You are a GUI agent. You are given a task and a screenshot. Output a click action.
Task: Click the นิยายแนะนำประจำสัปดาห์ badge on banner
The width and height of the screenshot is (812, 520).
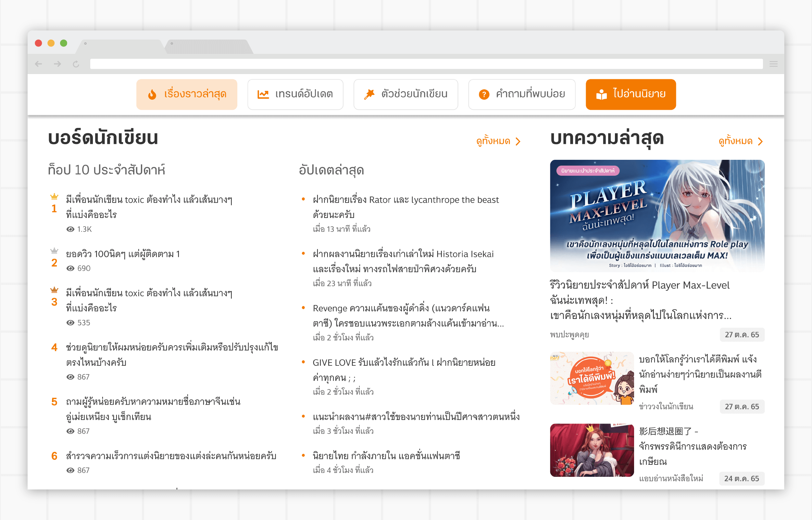588,171
